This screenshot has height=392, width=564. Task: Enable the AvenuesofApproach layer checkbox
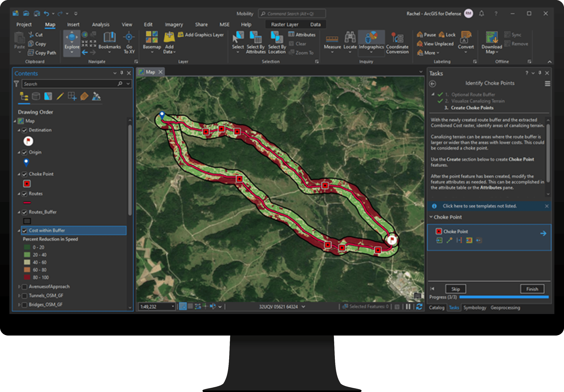coord(24,287)
